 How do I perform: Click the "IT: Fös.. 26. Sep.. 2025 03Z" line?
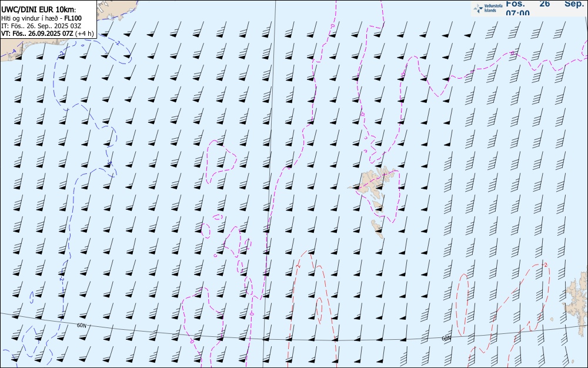click(x=41, y=26)
